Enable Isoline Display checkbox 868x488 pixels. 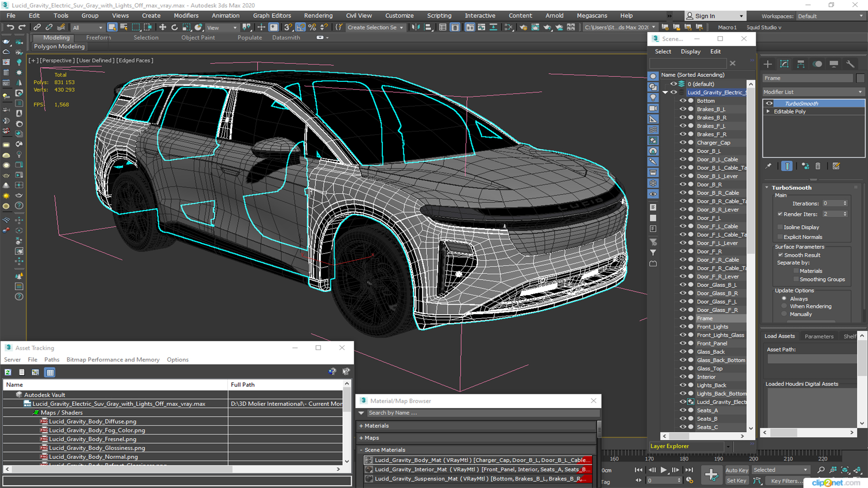click(x=780, y=227)
